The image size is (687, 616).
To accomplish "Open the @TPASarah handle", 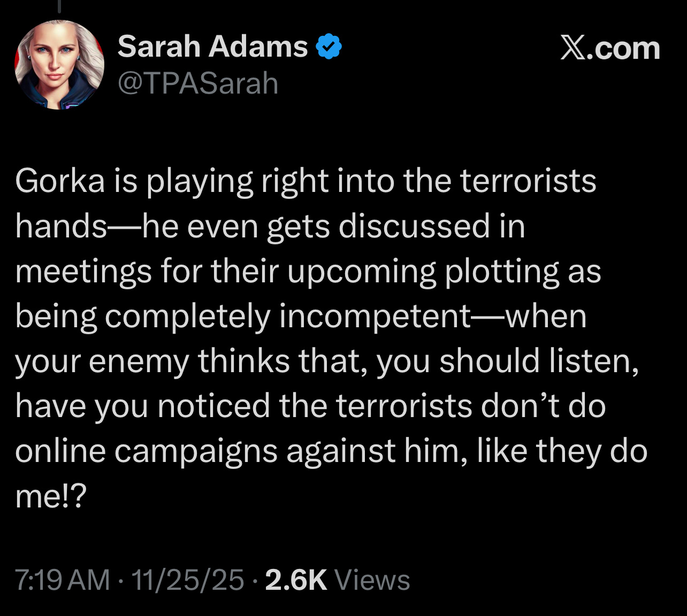I will (197, 83).
